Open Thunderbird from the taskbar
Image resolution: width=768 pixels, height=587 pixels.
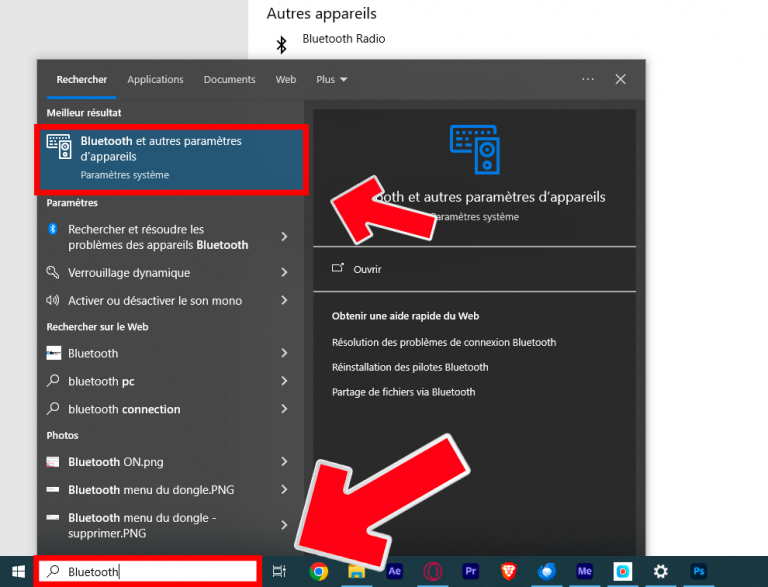click(547, 571)
